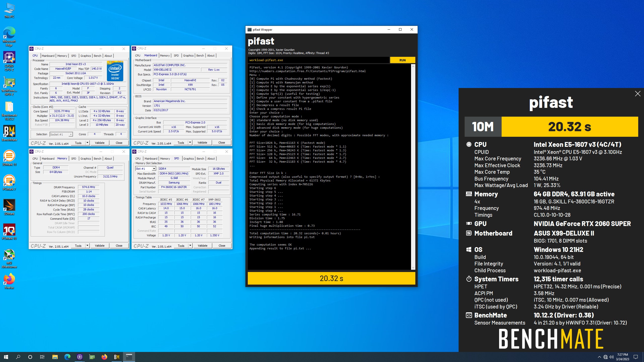644x362 pixels.
Task: Click the taskbar clock 7:27 PM
Action: tap(622, 357)
